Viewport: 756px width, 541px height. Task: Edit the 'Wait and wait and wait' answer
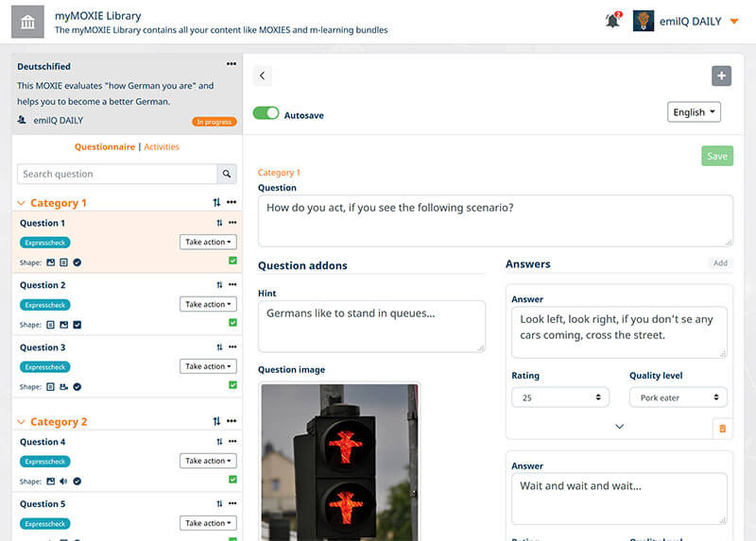point(619,499)
